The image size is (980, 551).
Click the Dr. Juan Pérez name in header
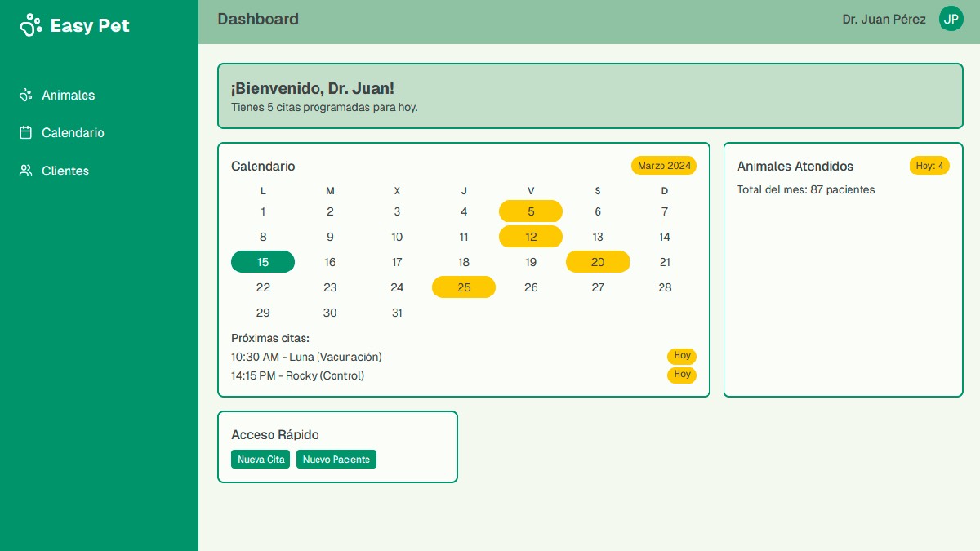[884, 19]
